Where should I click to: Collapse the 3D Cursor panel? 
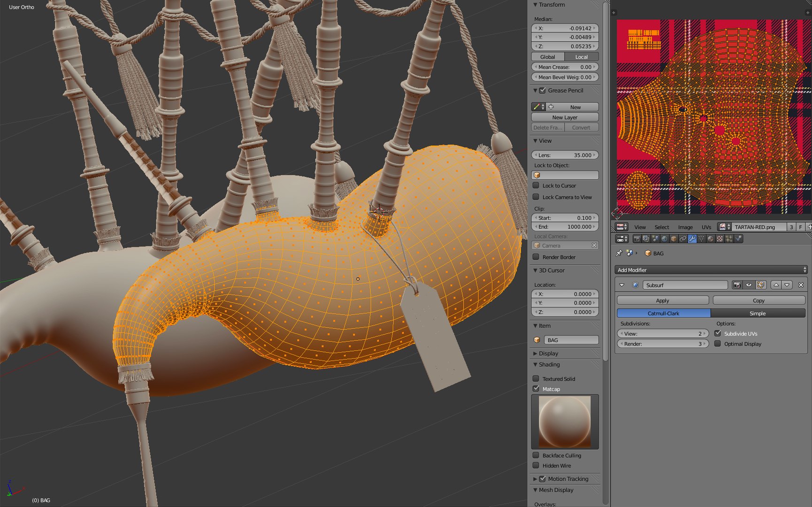pyautogui.click(x=535, y=270)
